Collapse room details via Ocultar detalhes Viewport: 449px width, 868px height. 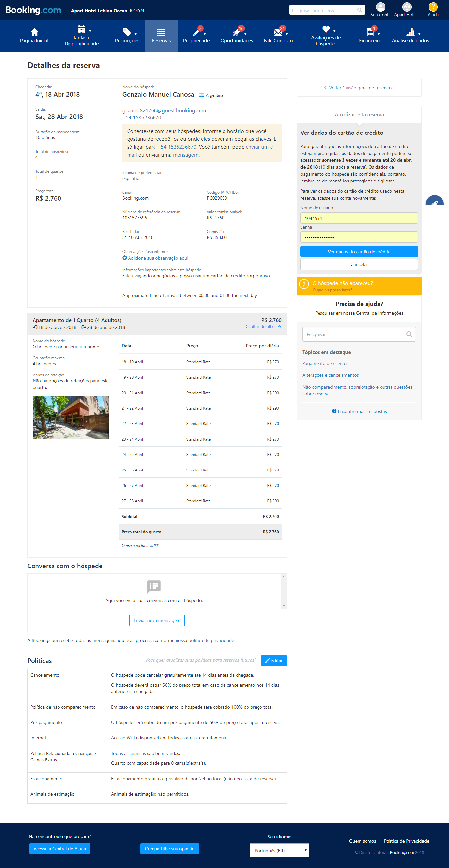tap(263, 326)
